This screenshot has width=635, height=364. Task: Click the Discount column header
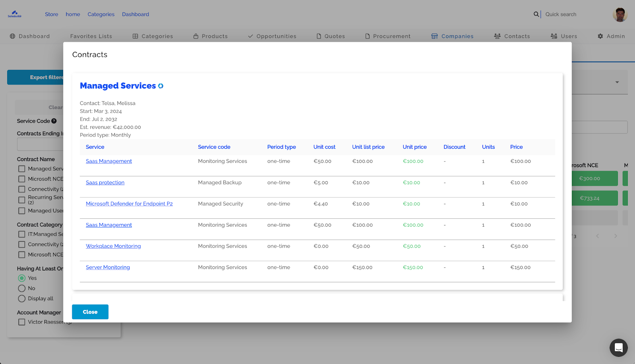[x=454, y=147]
